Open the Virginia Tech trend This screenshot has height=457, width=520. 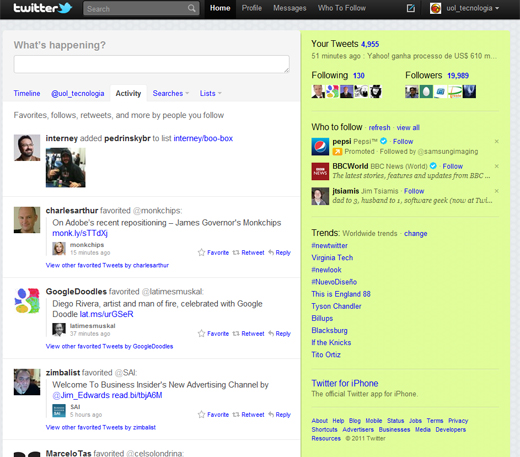pyautogui.click(x=332, y=258)
